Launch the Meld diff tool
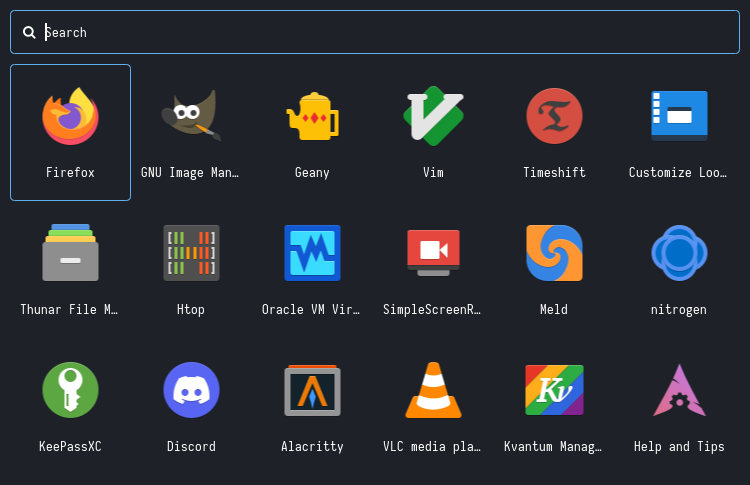 (x=554, y=253)
